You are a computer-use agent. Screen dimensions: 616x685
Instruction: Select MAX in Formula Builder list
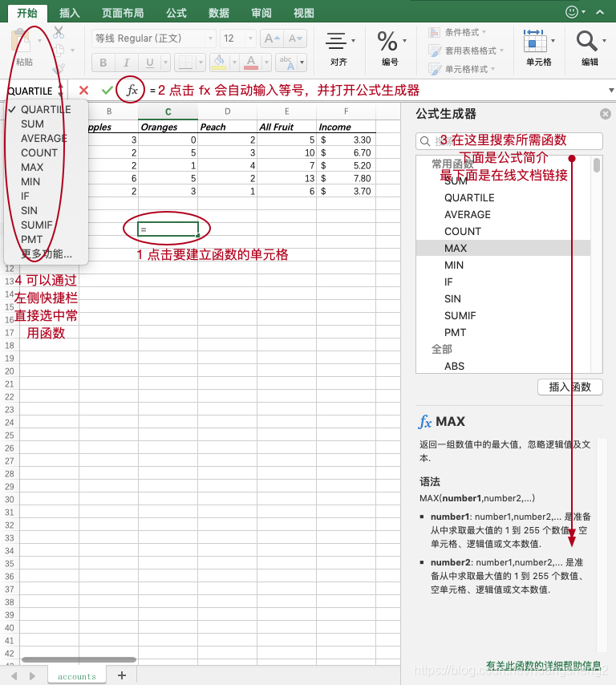click(503, 248)
